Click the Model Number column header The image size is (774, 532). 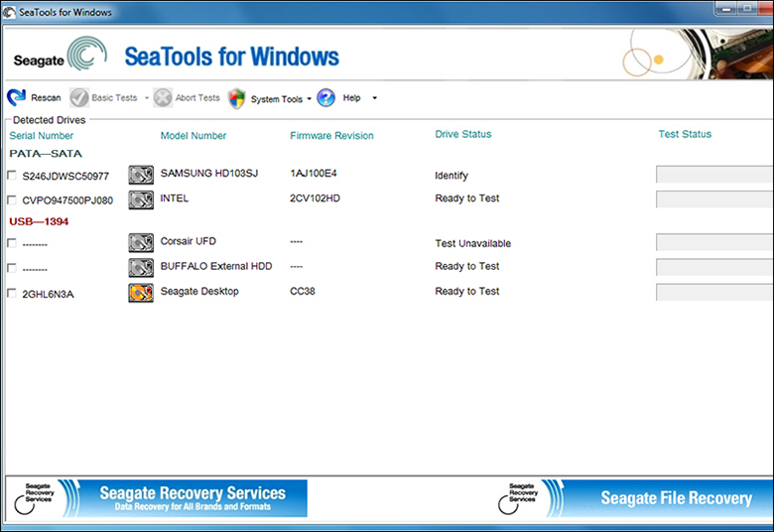193,135
